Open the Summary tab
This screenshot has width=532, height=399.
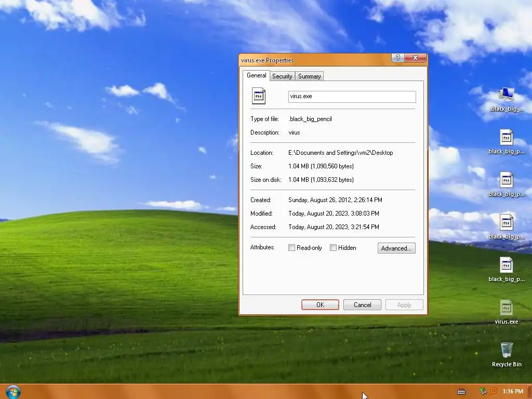pos(309,76)
